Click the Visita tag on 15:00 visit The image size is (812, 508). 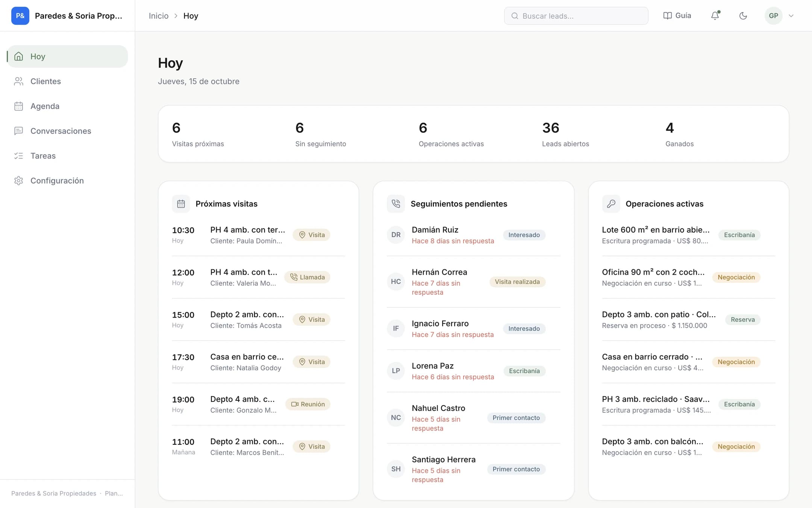(312, 319)
